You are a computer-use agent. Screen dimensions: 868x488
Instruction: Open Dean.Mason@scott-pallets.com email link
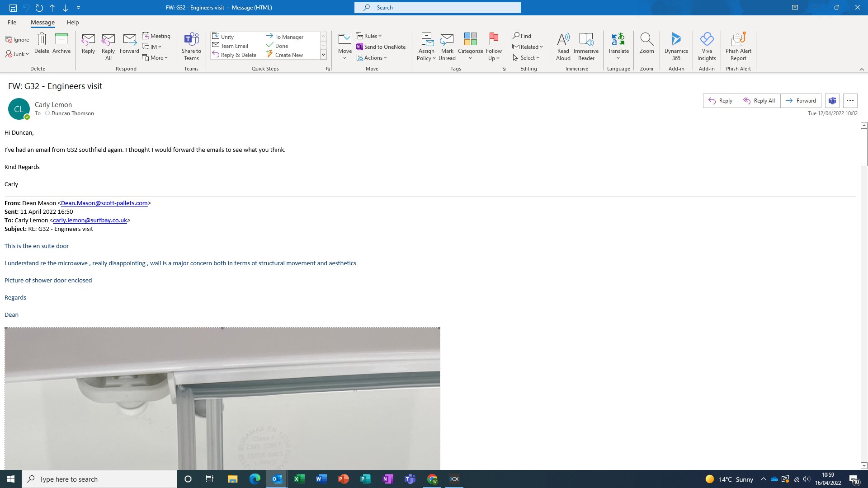104,203
